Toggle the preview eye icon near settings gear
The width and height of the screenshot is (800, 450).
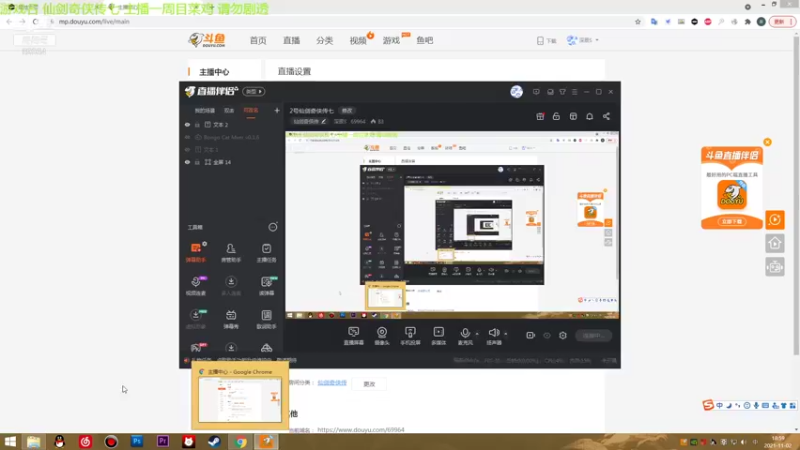(547, 335)
